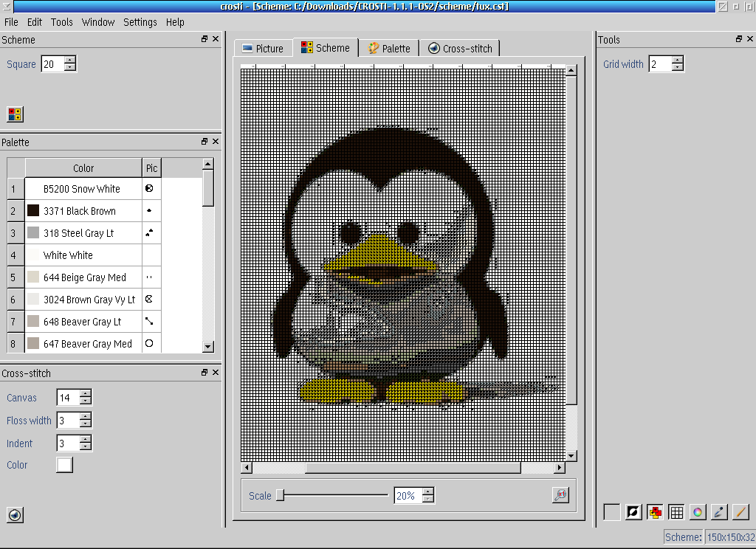This screenshot has width=756, height=549.
Task: Click the 3371 Black Brown color swatch
Action: [33, 210]
